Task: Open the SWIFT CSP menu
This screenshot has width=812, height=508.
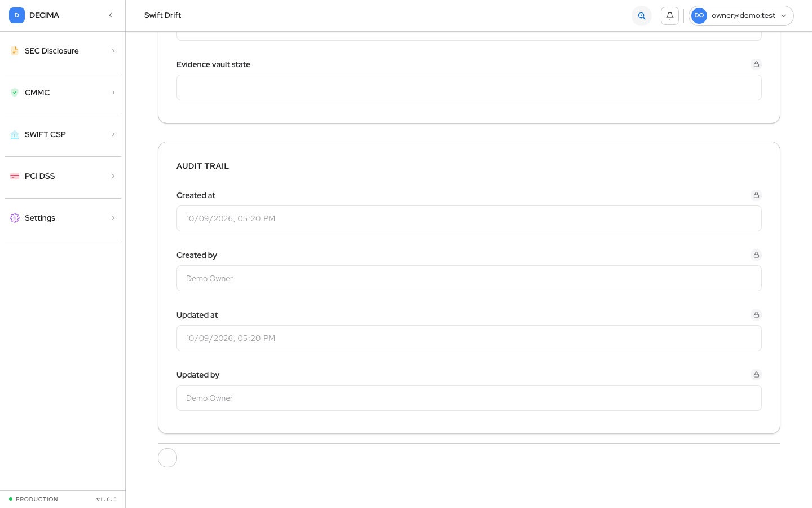Action: click(x=63, y=134)
